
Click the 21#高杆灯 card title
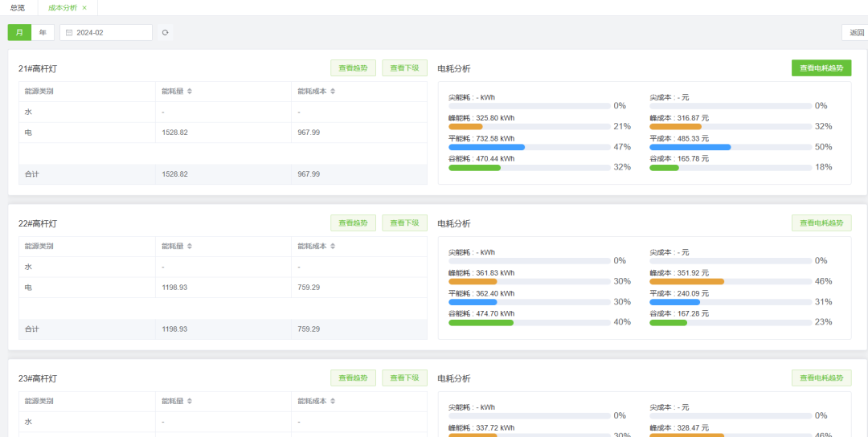click(x=38, y=68)
